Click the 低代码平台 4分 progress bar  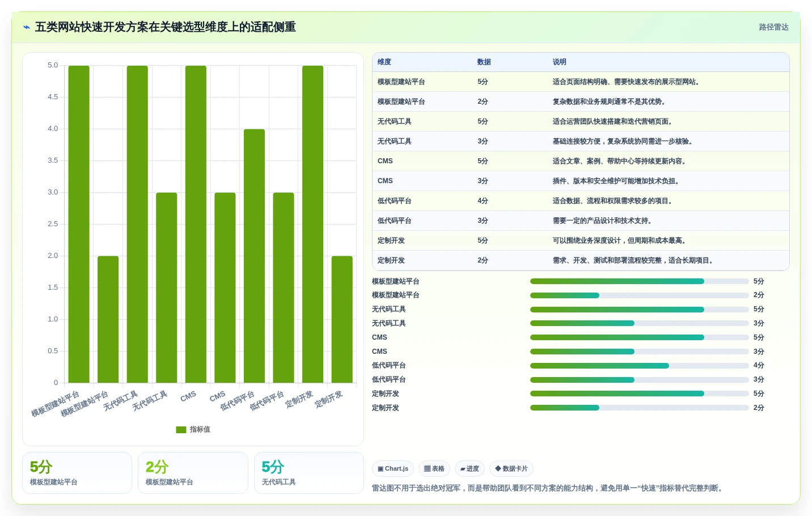640,366
